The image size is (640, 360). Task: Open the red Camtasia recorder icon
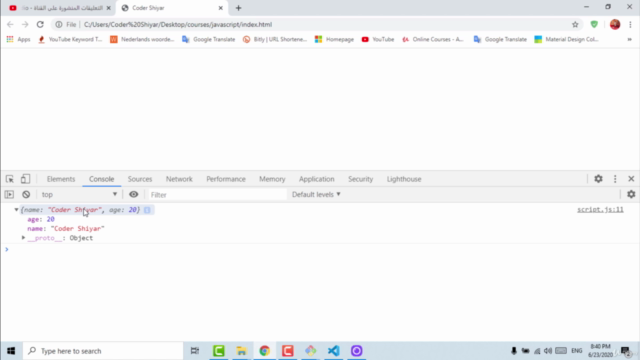287,351
